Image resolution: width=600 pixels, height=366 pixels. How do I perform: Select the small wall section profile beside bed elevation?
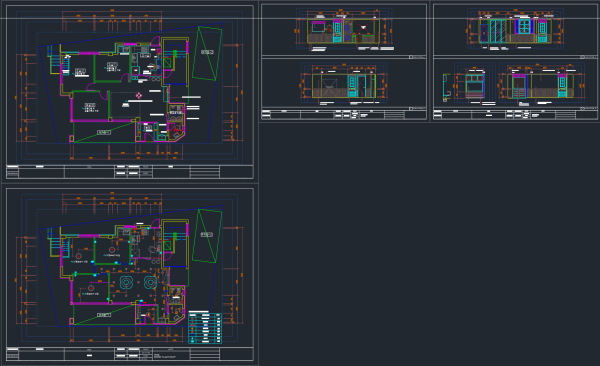coord(446,88)
